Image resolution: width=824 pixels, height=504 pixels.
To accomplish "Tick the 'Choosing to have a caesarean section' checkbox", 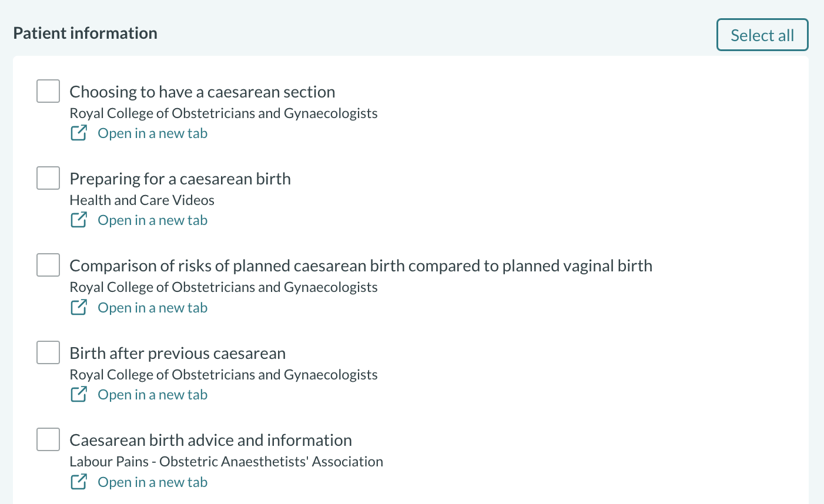I will tap(48, 91).
